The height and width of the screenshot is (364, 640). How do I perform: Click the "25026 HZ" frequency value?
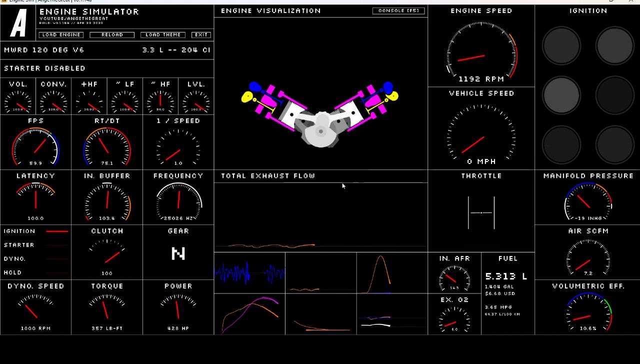pos(178,218)
